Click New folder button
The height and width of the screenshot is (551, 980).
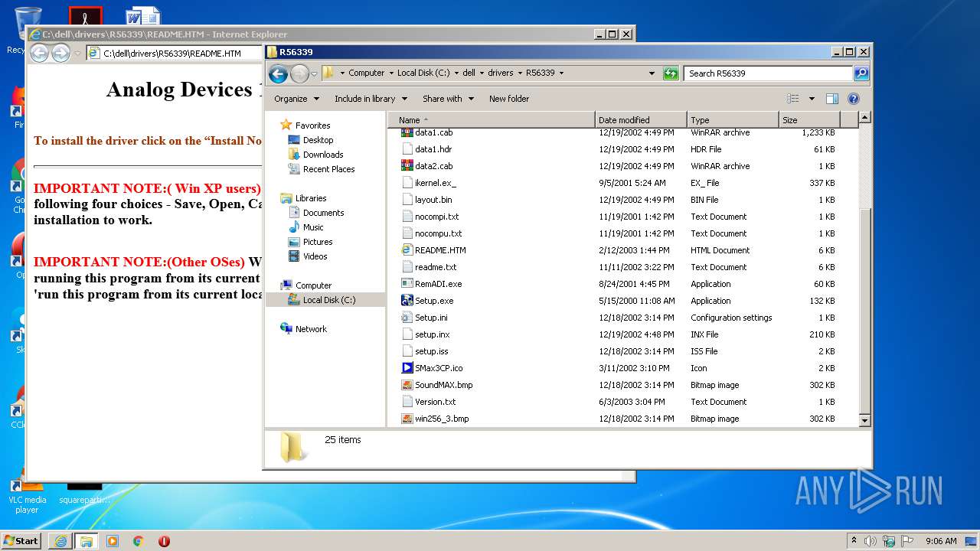509,99
